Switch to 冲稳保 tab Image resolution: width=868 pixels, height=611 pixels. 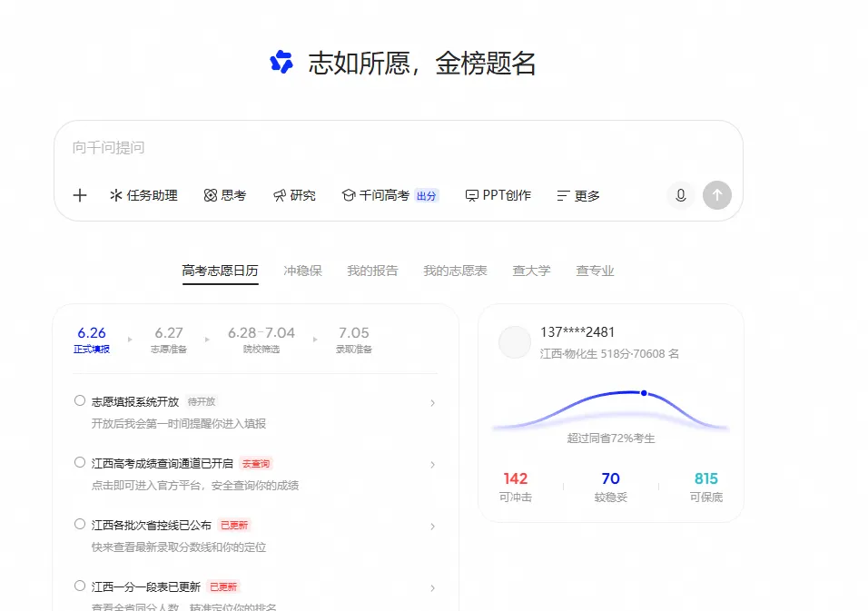click(x=303, y=271)
